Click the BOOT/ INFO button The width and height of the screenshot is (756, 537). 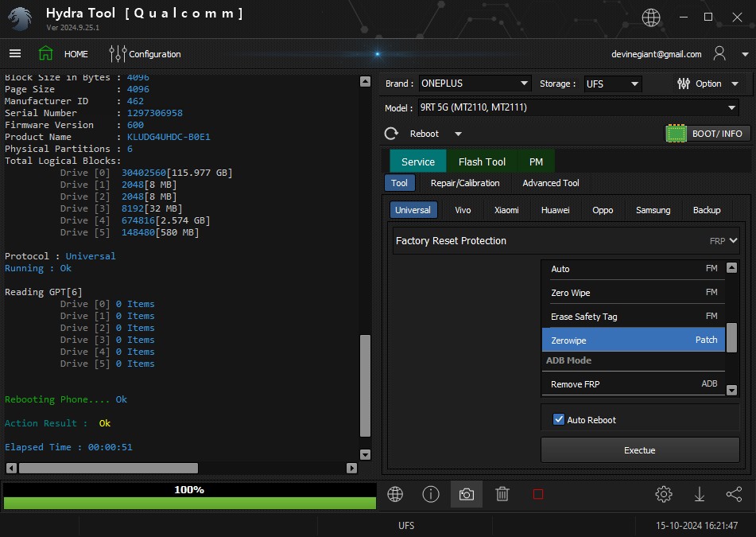point(708,134)
